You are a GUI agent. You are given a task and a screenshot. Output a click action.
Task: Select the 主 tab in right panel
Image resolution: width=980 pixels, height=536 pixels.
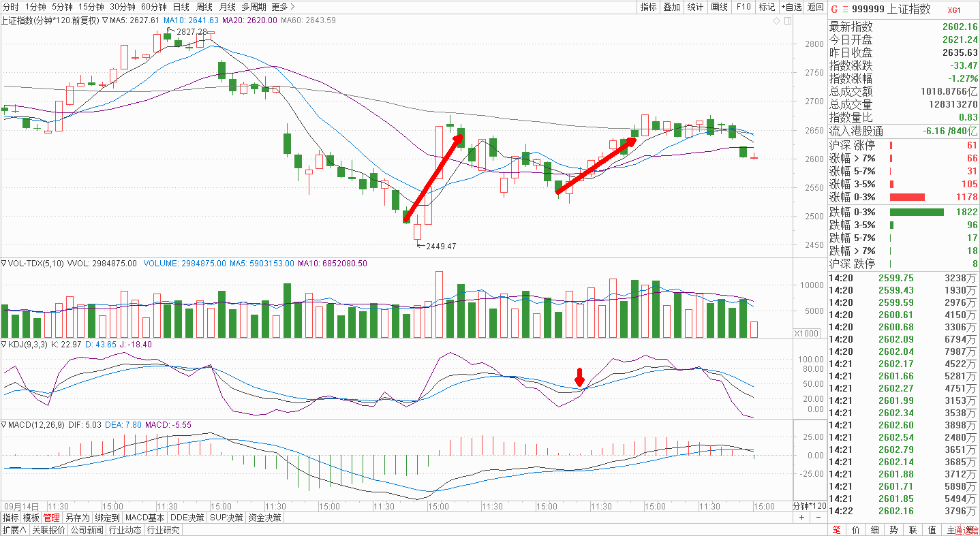(x=951, y=530)
